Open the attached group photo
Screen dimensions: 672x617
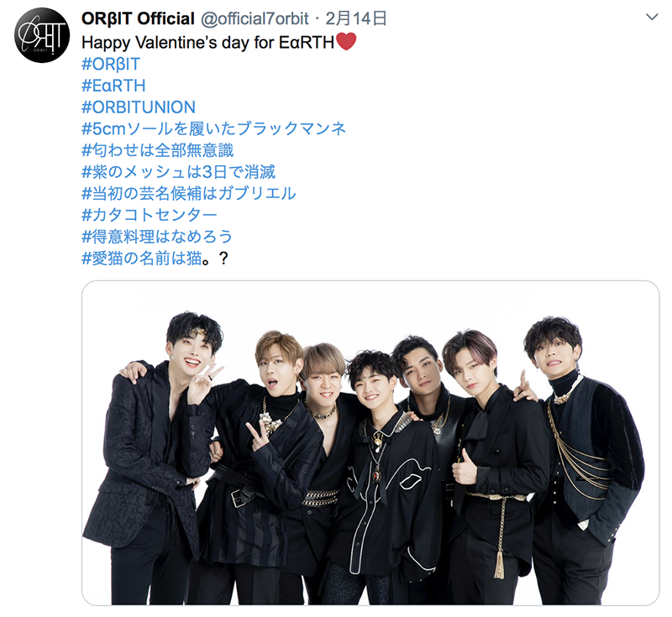[370, 443]
